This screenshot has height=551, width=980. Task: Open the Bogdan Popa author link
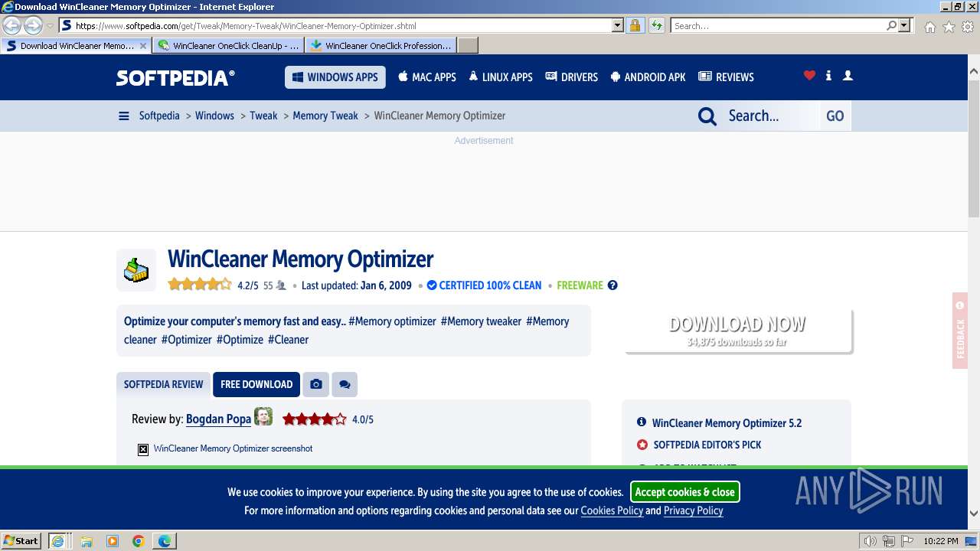[x=218, y=419]
